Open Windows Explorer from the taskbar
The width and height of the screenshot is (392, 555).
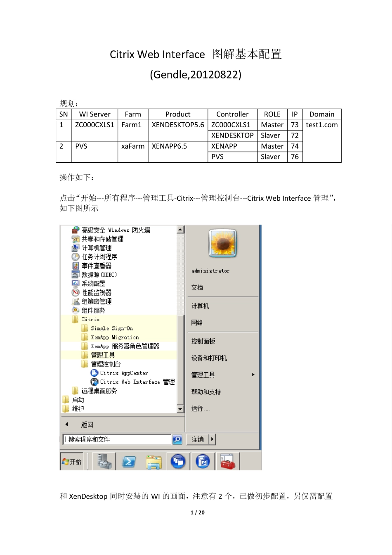click(x=153, y=462)
